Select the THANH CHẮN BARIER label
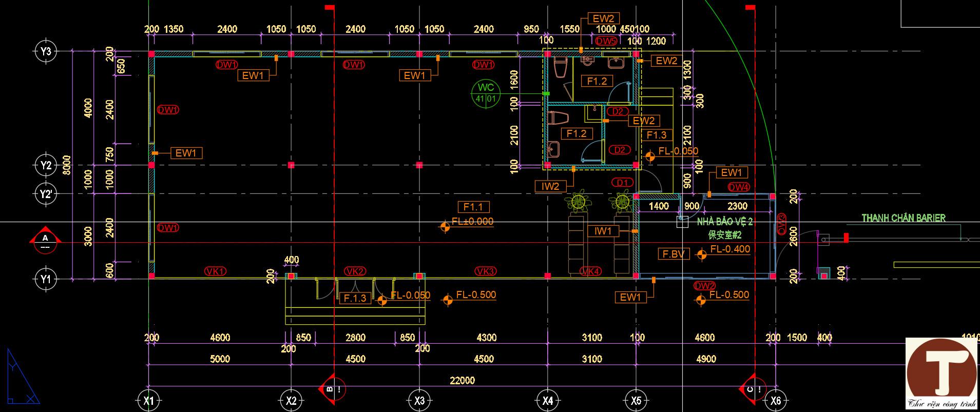The image size is (980, 412). [904, 218]
